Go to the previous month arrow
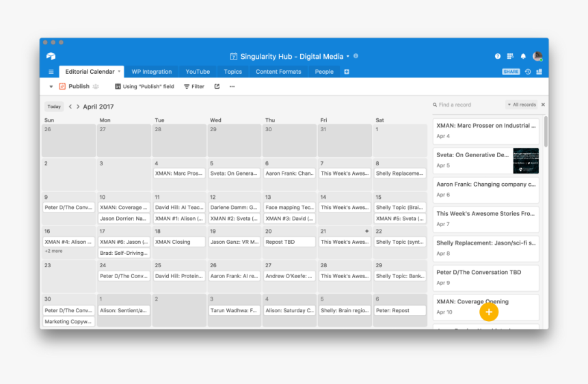Image resolution: width=588 pixels, height=384 pixels. [x=70, y=107]
